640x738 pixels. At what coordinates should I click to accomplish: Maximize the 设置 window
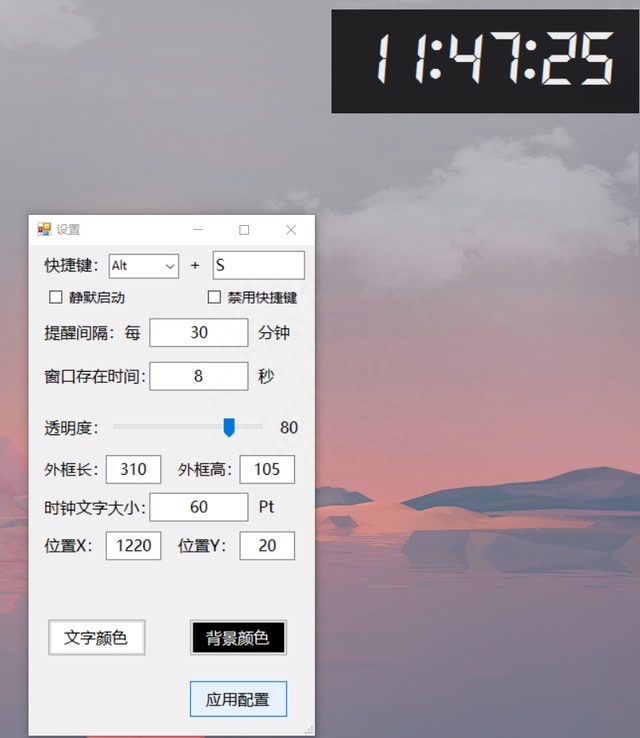(244, 230)
